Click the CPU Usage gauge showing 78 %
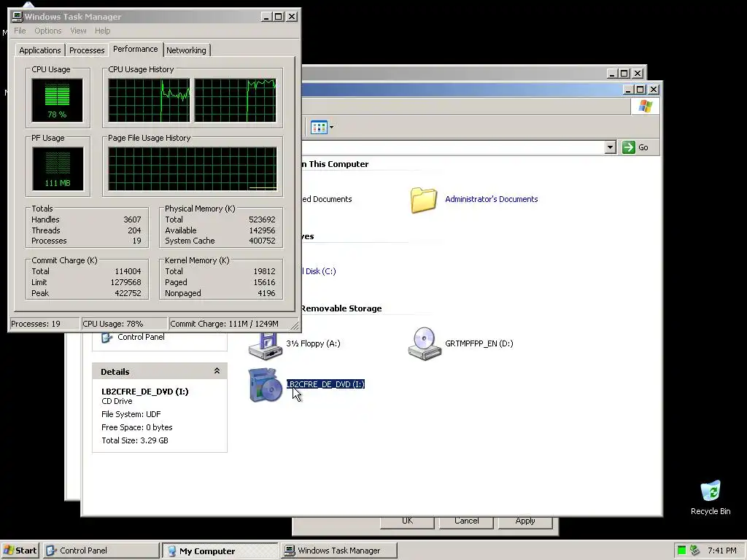This screenshot has height=560, width=747. [57, 101]
